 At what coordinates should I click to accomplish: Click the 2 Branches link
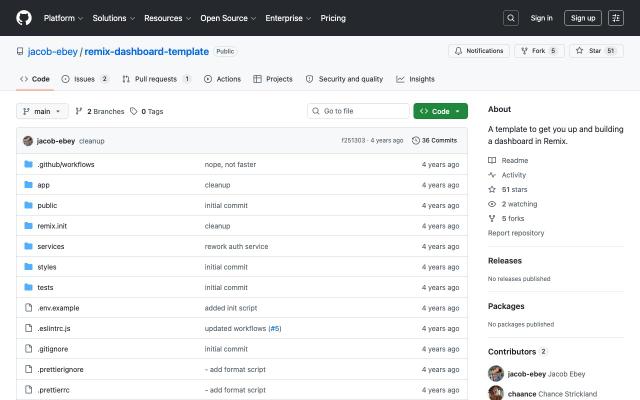(100, 111)
